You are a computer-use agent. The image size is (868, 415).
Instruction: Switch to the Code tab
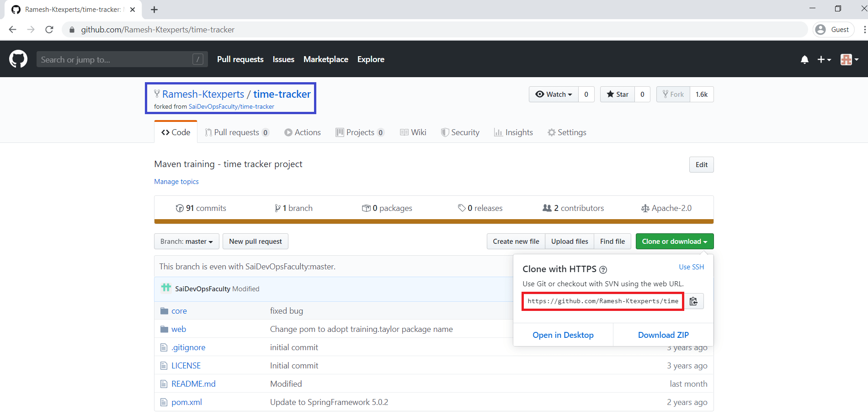(x=176, y=132)
